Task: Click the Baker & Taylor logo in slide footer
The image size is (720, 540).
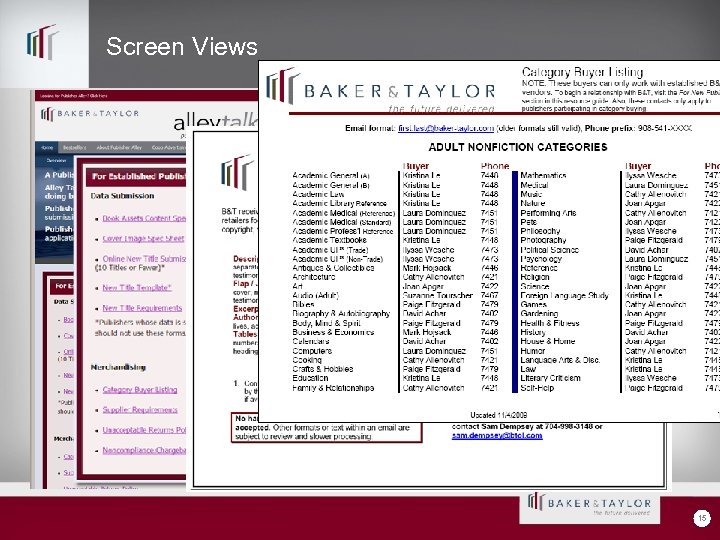Action: [589, 504]
